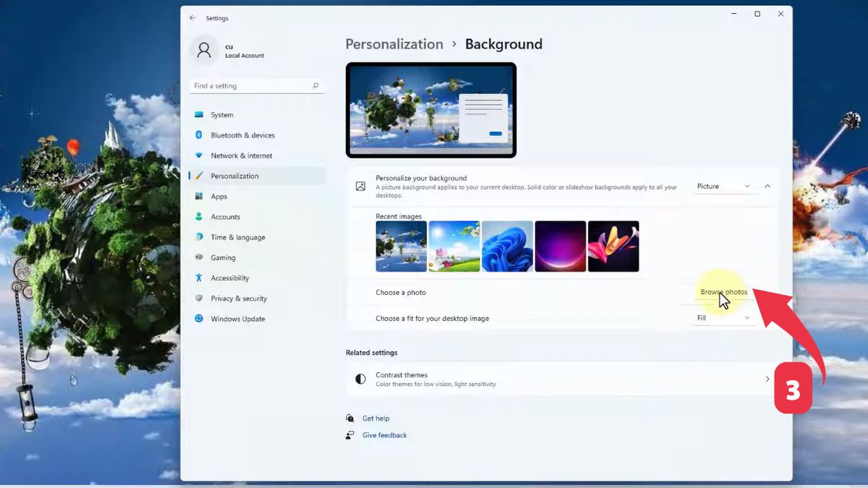The image size is (868, 488).
Task: Select the Gaming controller icon
Action: [198, 257]
